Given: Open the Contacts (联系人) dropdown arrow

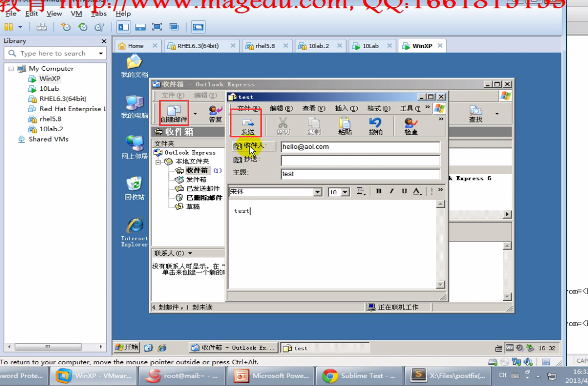Looking at the screenshot, I should coord(190,253).
